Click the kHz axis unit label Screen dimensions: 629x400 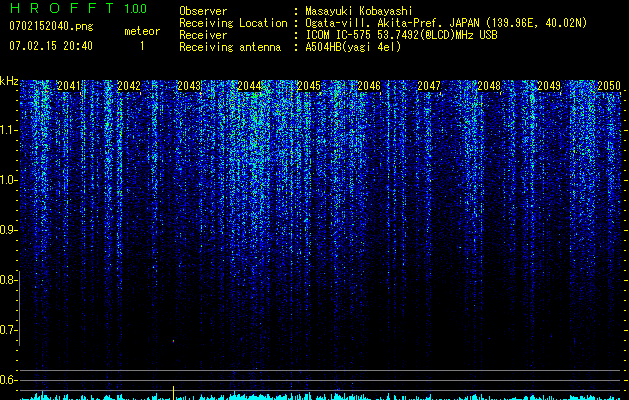tap(9, 81)
